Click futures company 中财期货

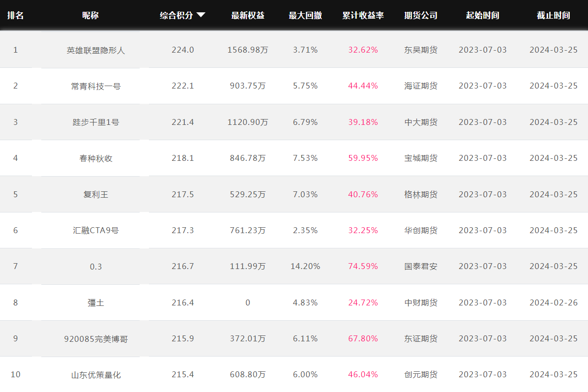click(421, 302)
